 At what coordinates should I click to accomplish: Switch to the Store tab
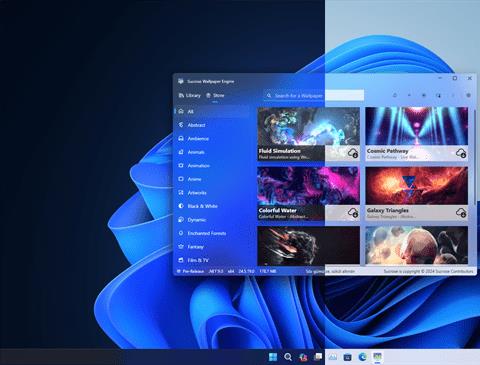[x=215, y=95]
